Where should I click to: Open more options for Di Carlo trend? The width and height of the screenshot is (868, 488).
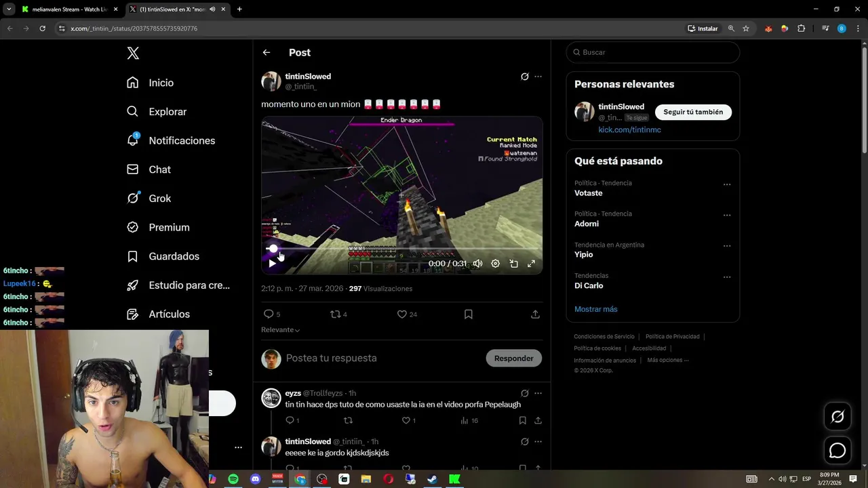pyautogui.click(x=727, y=277)
